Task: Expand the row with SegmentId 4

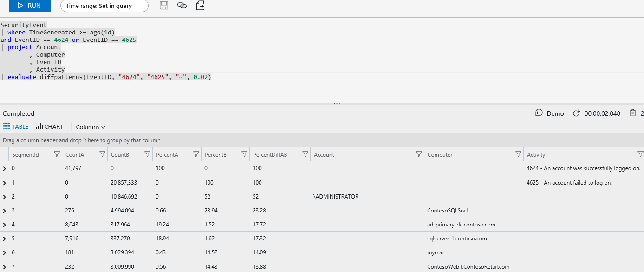Action: tap(5, 225)
